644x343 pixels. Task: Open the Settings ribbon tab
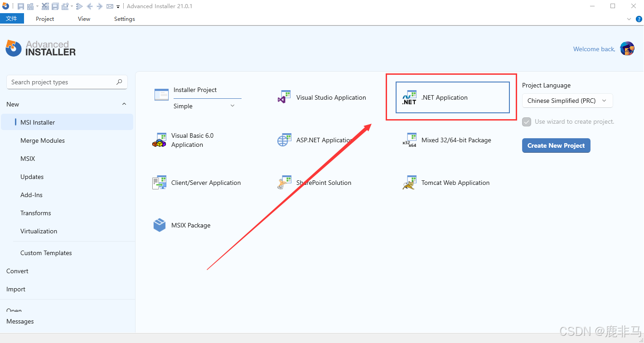coord(124,19)
